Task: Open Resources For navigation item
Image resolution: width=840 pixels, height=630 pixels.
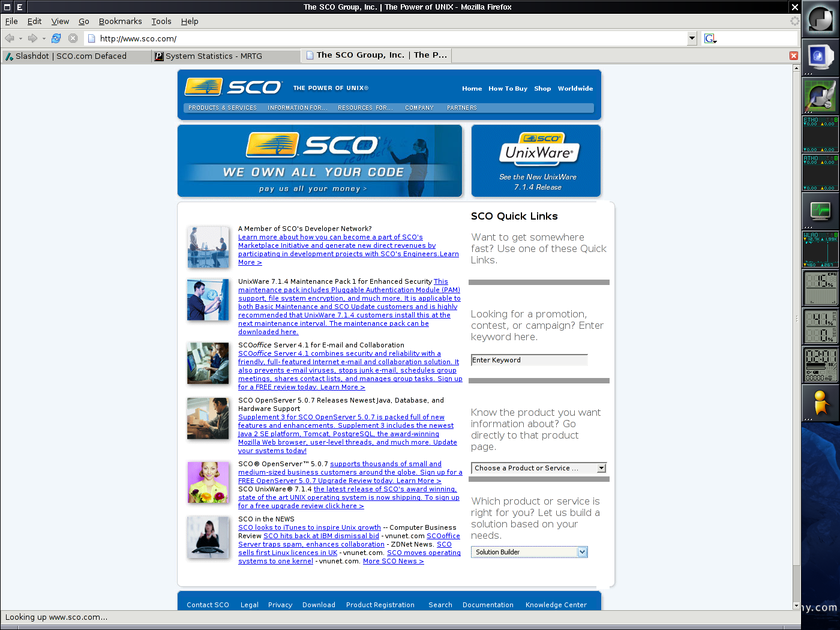Action: click(x=365, y=108)
